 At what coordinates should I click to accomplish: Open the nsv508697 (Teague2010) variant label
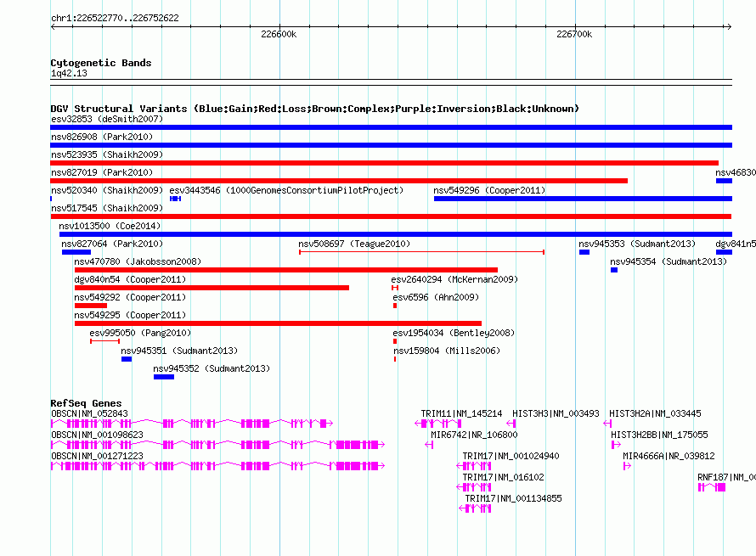pos(354,244)
